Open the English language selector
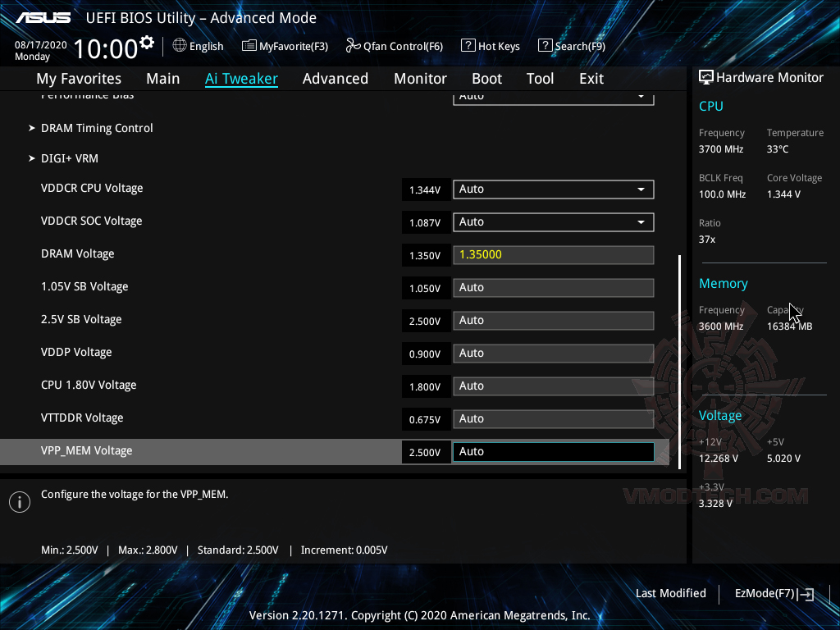 coord(199,46)
